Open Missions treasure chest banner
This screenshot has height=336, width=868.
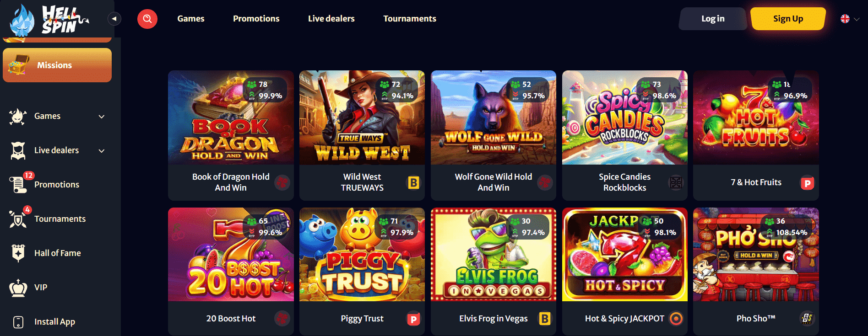(57, 65)
